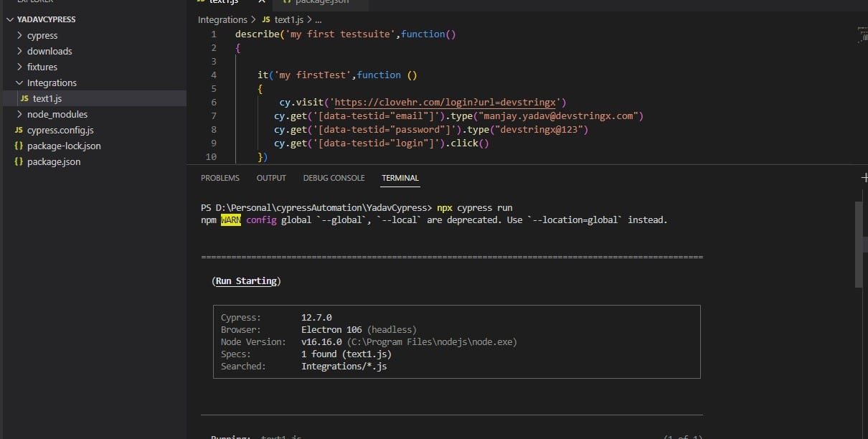
Task: Click the password type command code line
Action: coord(431,129)
